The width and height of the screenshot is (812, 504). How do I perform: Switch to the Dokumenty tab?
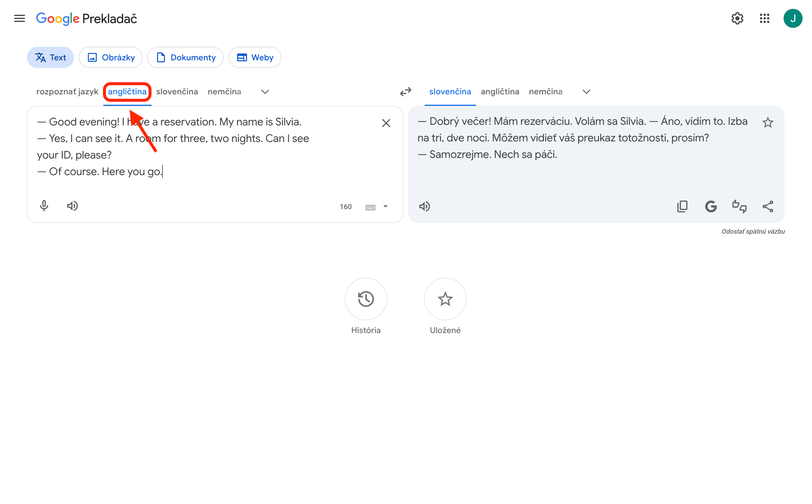pyautogui.click(x=186, y=57)
